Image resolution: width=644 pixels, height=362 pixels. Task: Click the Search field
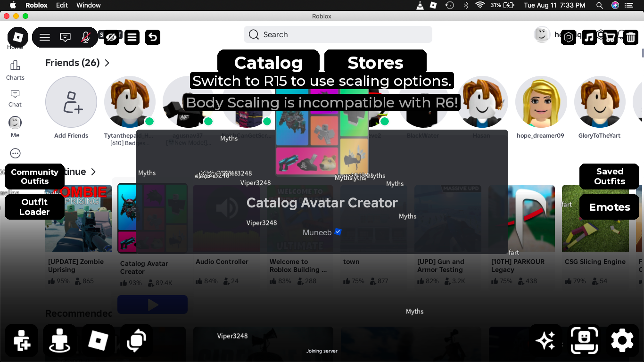[x=338, y=34]
